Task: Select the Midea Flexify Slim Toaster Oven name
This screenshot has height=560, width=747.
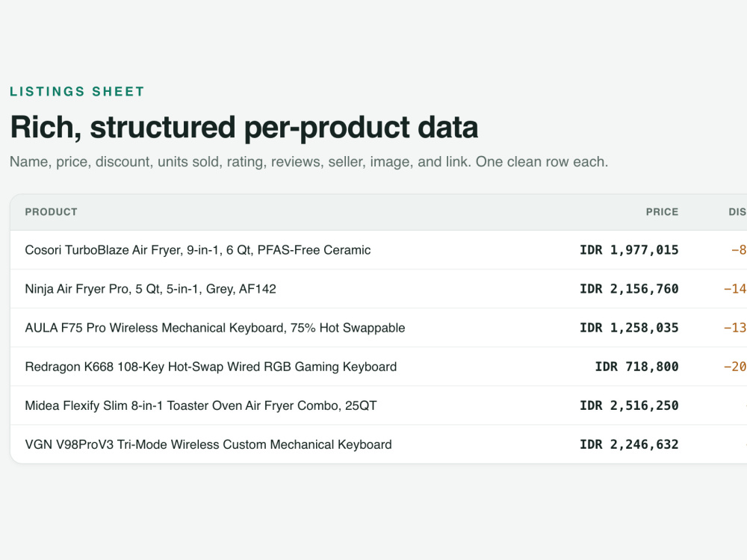Action: [x=200, y=405]
